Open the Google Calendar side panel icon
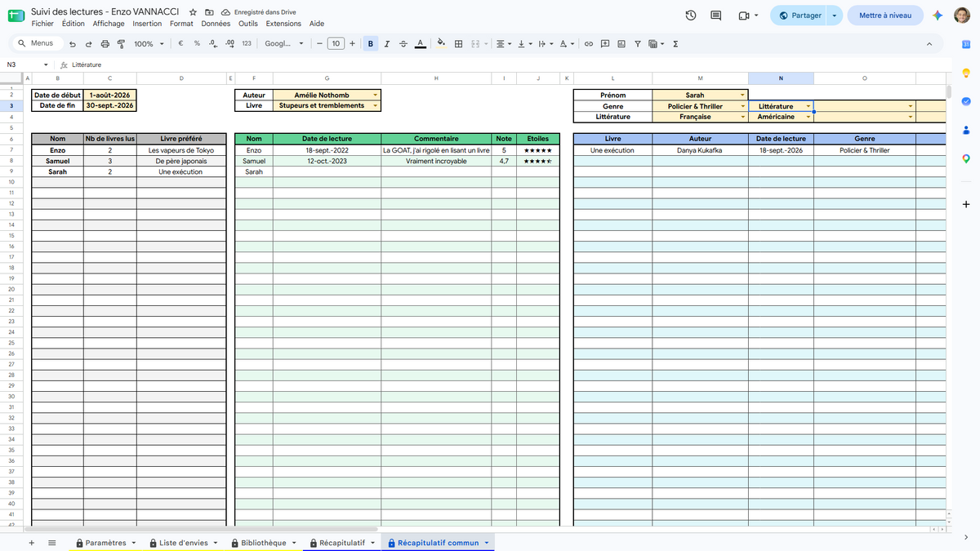Image resolution: width=980 pixels, height=551 pixels. (965, 46)
